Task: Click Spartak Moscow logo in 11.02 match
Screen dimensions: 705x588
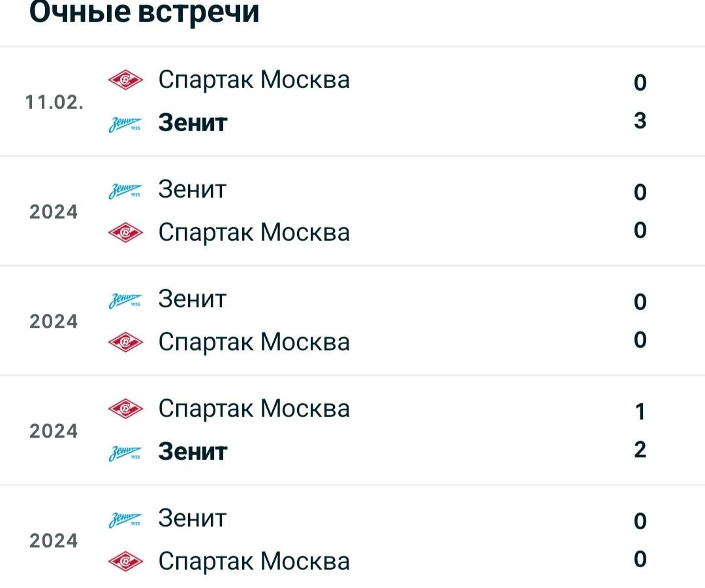Action: pos(125,80)
